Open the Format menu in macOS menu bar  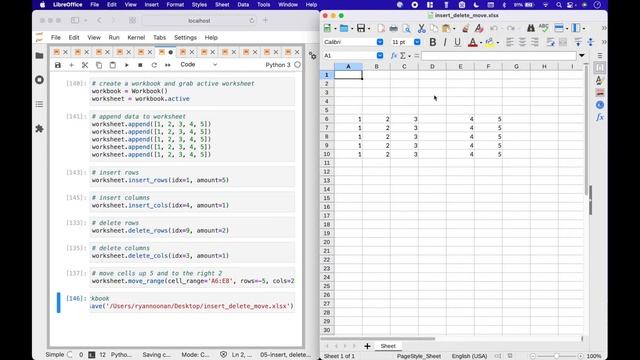(175, 4)
